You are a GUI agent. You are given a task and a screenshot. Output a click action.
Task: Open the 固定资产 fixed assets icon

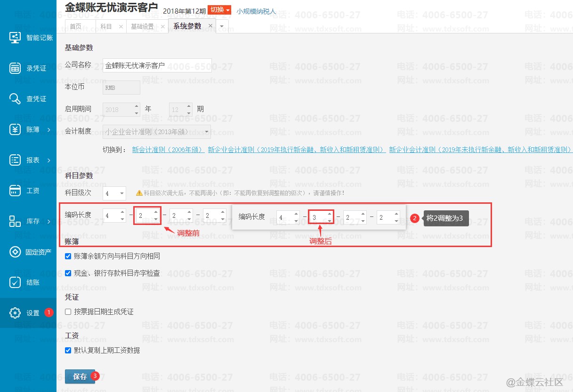[x=15, y=252]
